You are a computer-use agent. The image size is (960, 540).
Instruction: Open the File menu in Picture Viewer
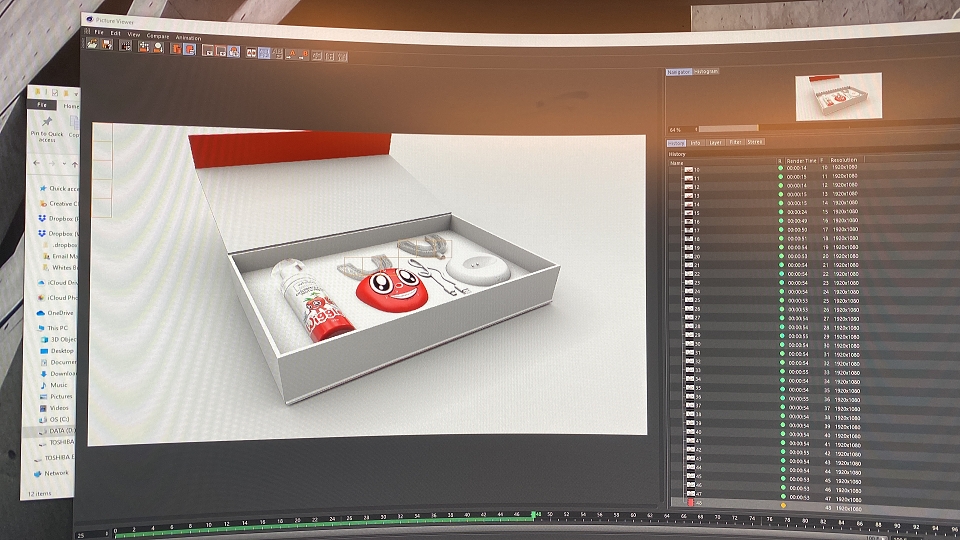(99, 32)
